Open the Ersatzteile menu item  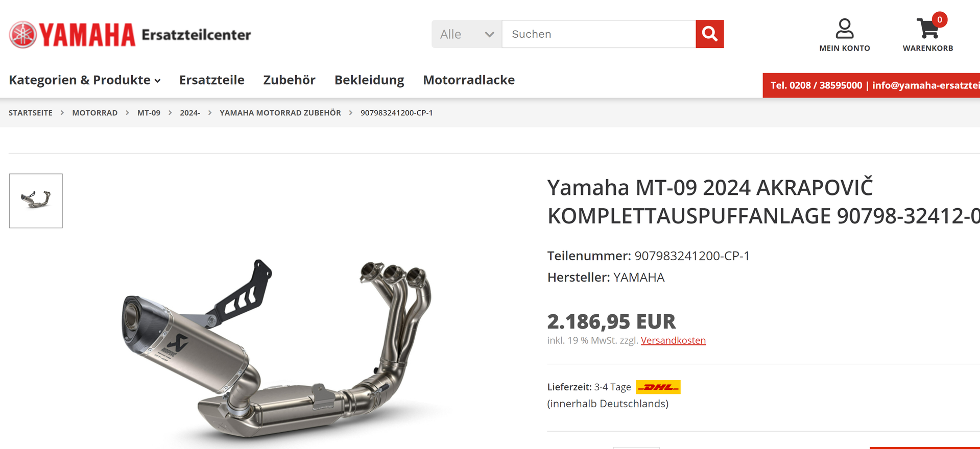pos(211,80)
